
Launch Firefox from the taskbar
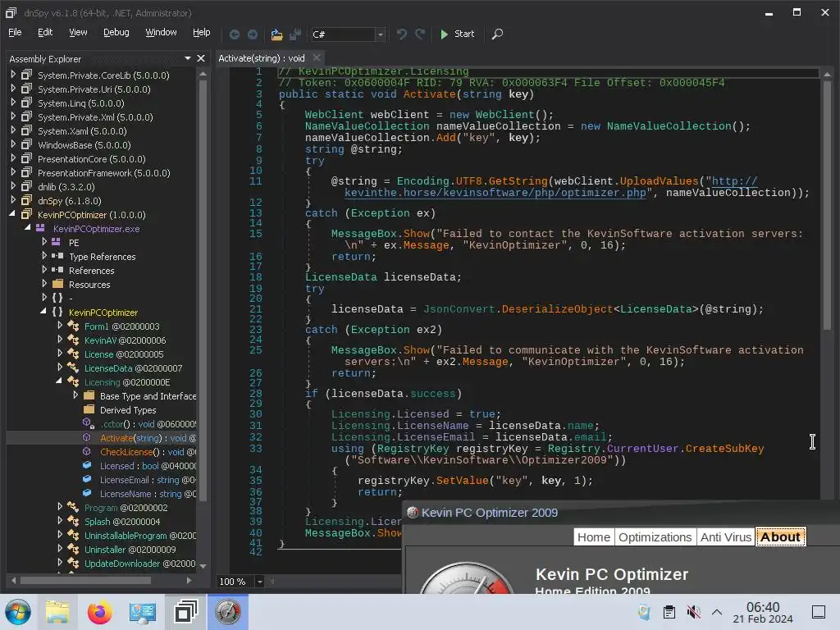coord(99,612)
